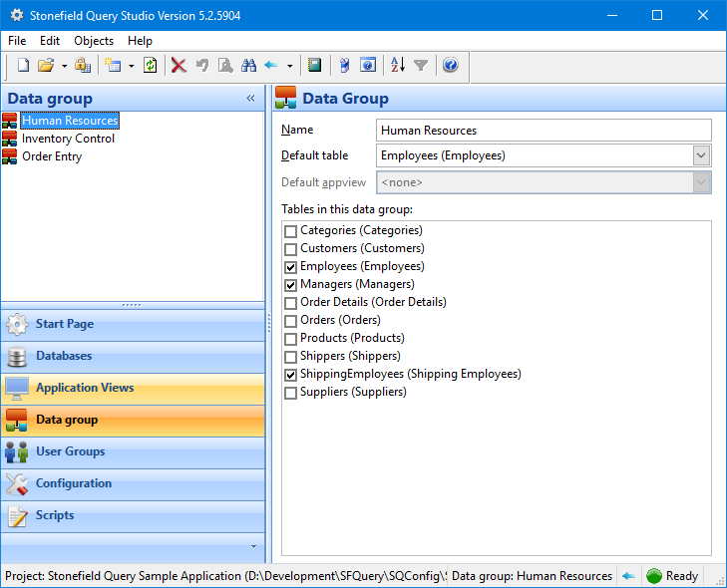Check the Categories (Categories) table box
The image size is (727, 588).
point(291,231)
